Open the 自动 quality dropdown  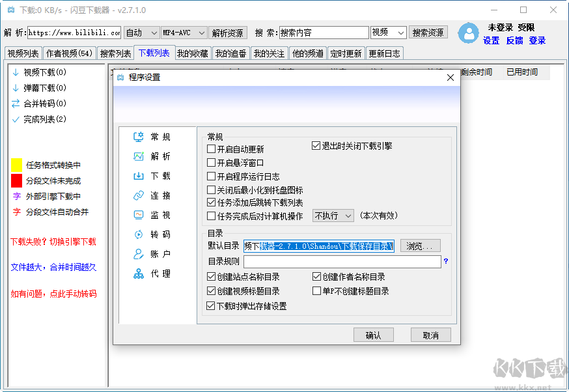coord(141,33)
